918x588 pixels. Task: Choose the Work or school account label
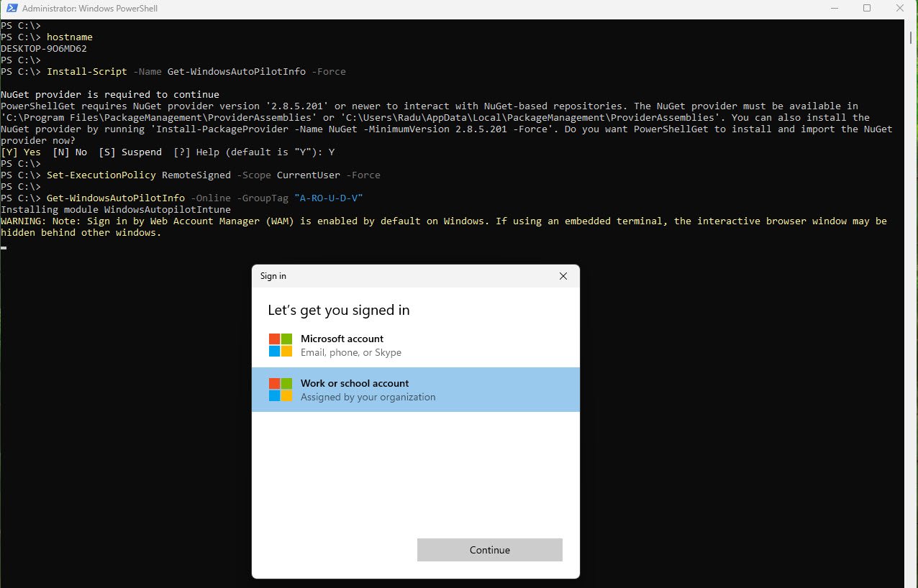coord(354,383)
